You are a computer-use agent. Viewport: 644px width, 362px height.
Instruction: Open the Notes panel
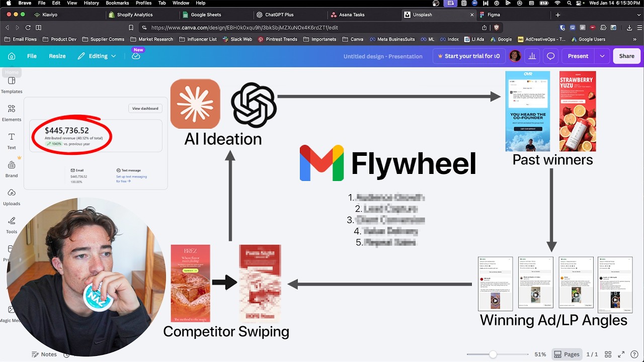coord(44,354)
